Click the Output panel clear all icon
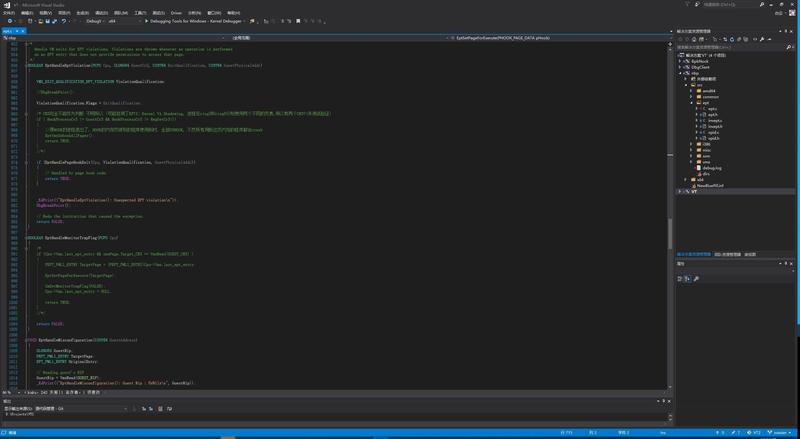 (160, 408)
